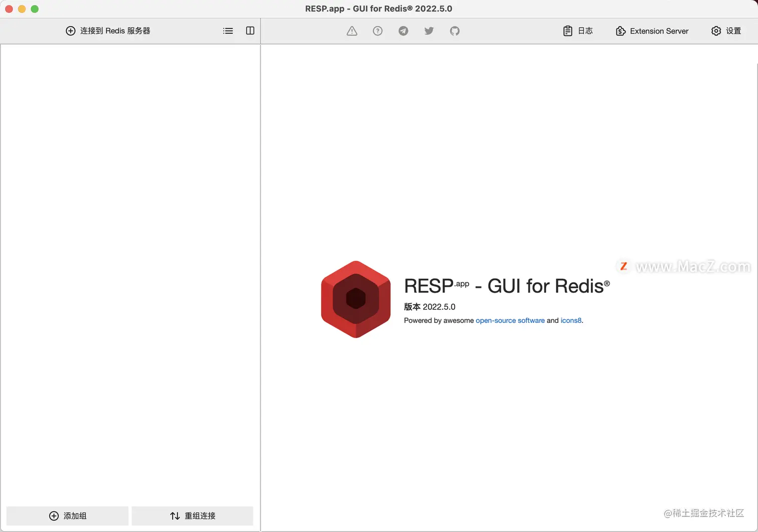Maximize the window with green button
Viewport: 758px width, 532px height.
pos(35,9)
